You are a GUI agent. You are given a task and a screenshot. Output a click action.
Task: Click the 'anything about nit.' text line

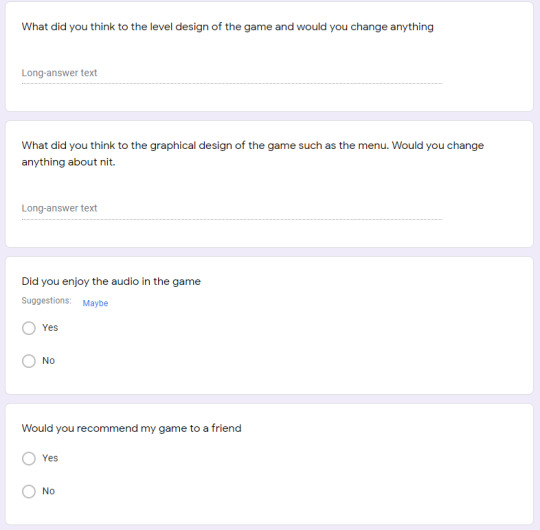tap(68, 162)
